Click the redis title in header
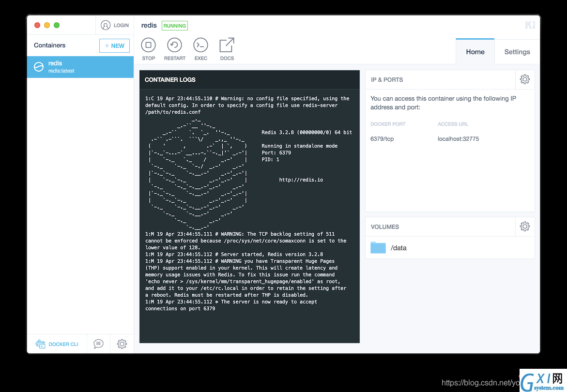Viewport: 567px width, 392px height. (x=149, y=25)
